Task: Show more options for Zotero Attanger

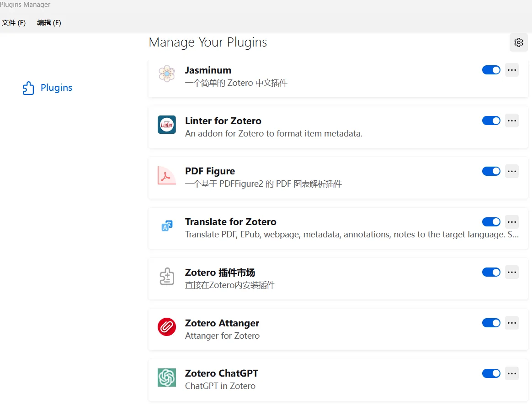Action: (512, 323)
